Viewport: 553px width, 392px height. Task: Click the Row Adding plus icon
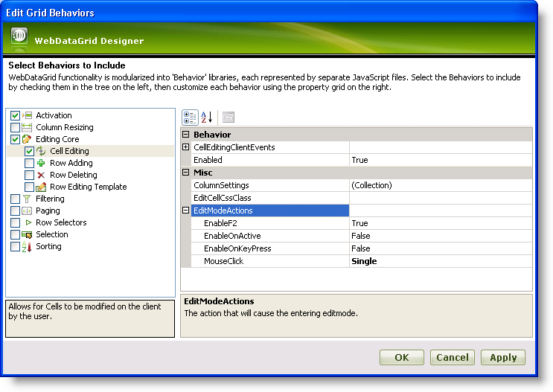(x=42, y=163)
